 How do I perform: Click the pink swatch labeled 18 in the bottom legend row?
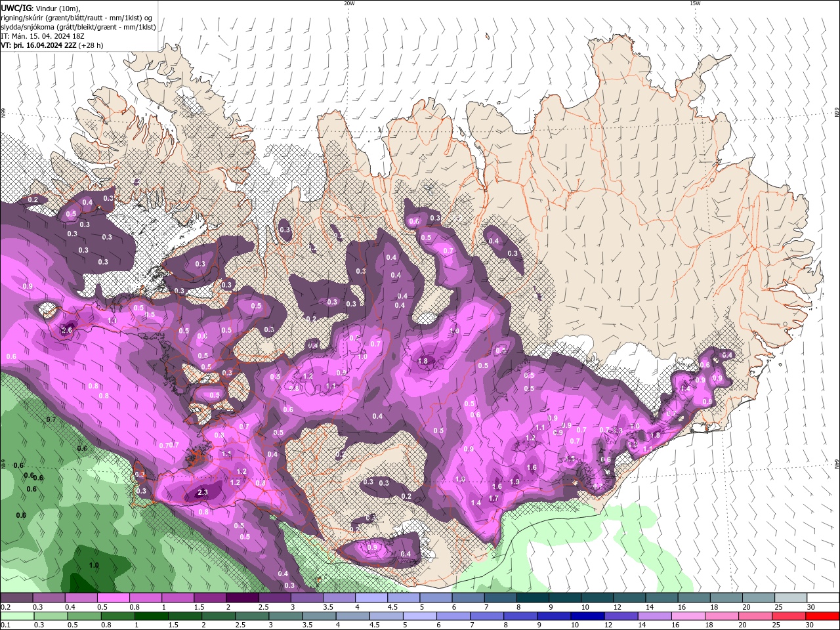point(721,616)
